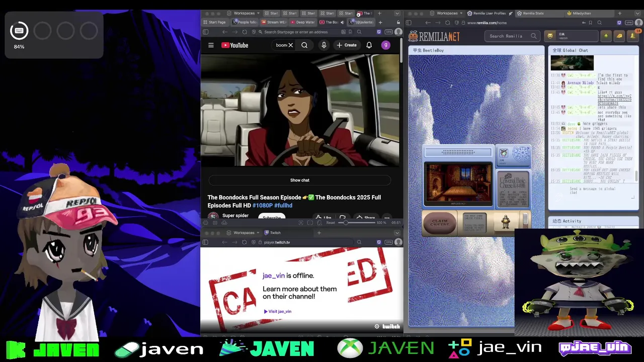Open the YouTube Create menu

point(347,45)
